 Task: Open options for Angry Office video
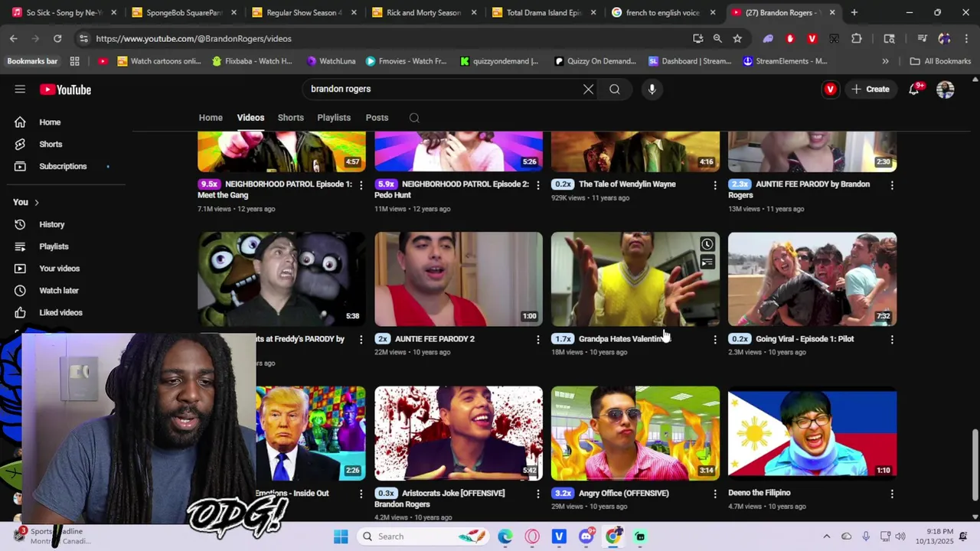coord(715,494)
